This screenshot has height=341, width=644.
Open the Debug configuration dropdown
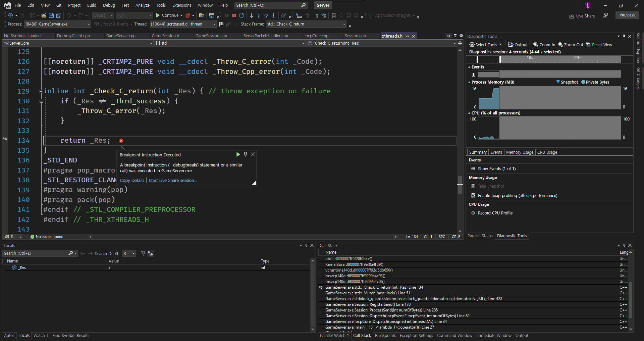(103, 15)
